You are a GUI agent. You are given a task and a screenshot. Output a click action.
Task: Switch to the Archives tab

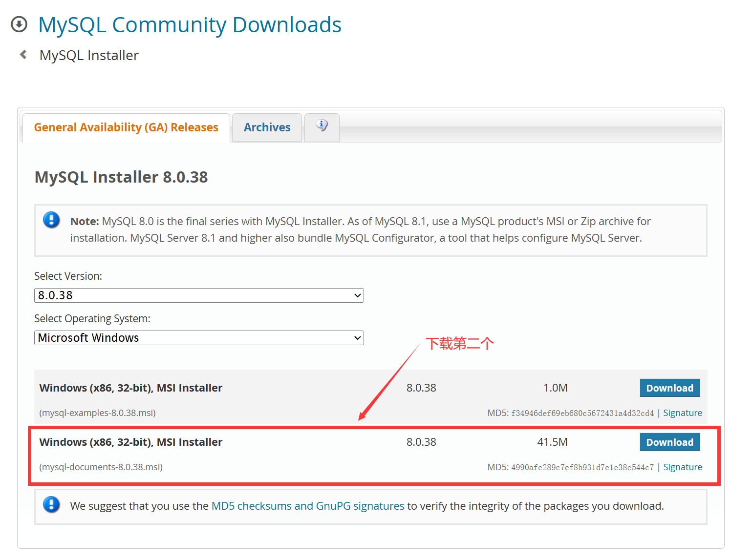click(x=267, y=127)
